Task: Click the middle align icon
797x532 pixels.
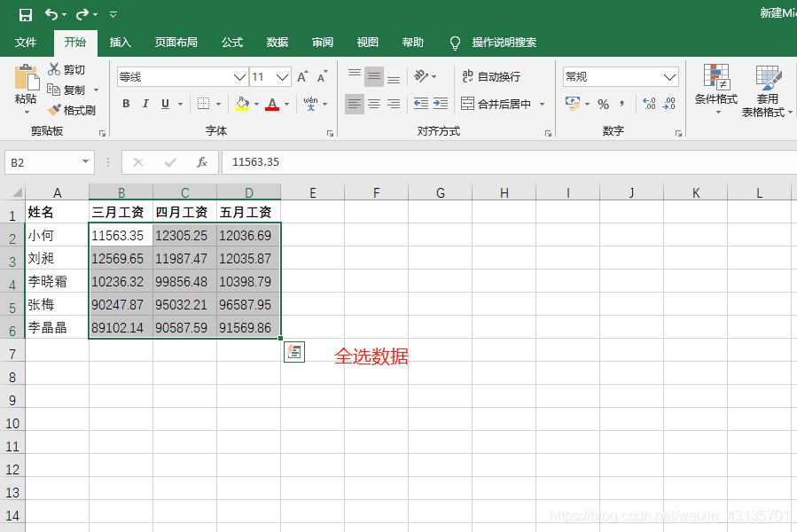Action: tap(374, 76)
